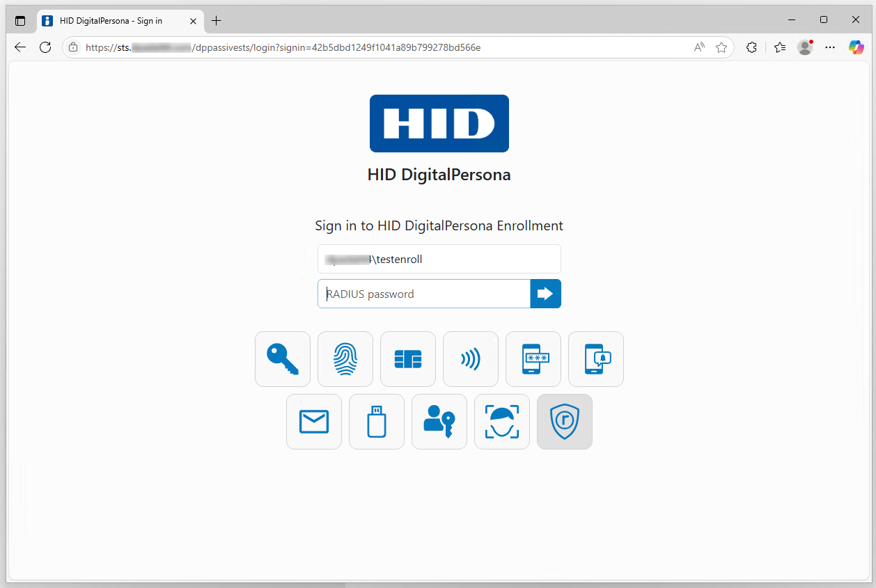The height and width of the screenshot is (588, 876).
Task: Open a new browser tab
Action: (216, 21)
